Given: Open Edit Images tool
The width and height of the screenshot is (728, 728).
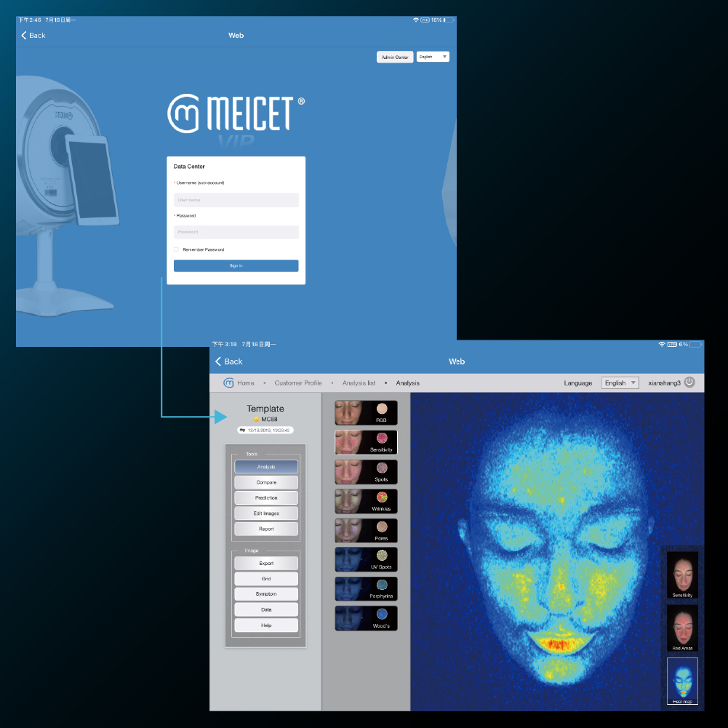Looking at the screenshot, I should (266, 513).
